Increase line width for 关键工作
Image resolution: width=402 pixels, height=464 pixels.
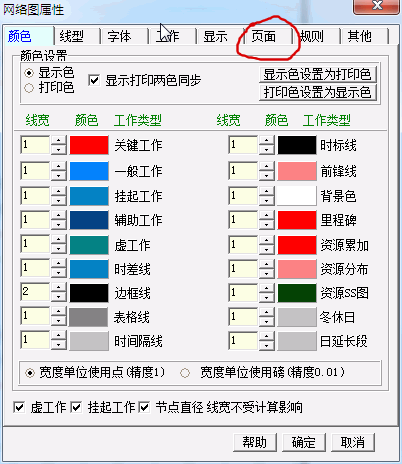coord(58,141)
